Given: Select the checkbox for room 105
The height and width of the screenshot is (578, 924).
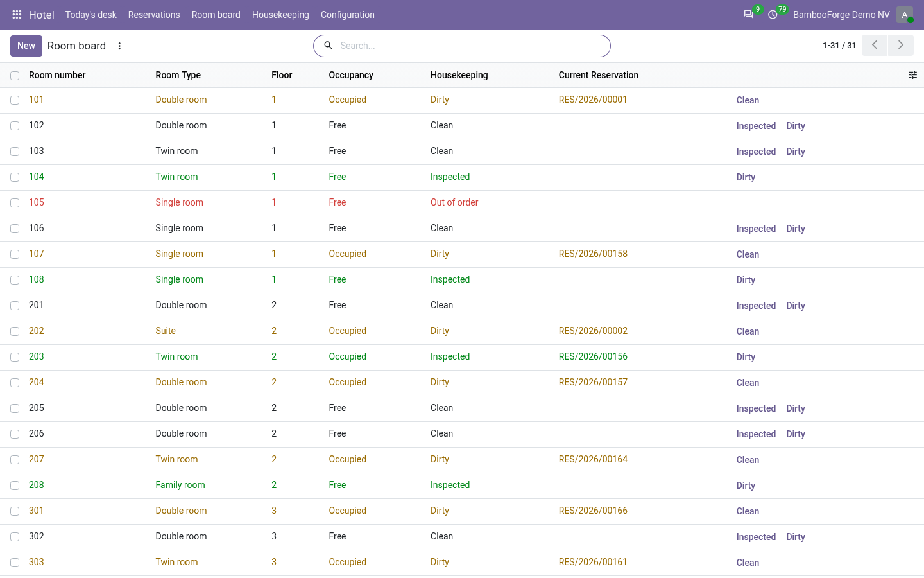Looking at the screenshot, I should 15,203.
